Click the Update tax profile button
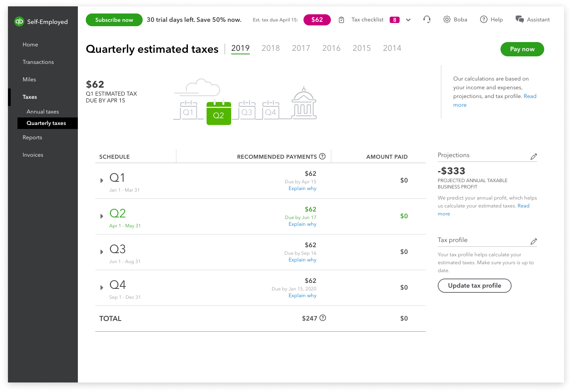The width and height of the screenshot is (572, 392). (x=475, y=286)
